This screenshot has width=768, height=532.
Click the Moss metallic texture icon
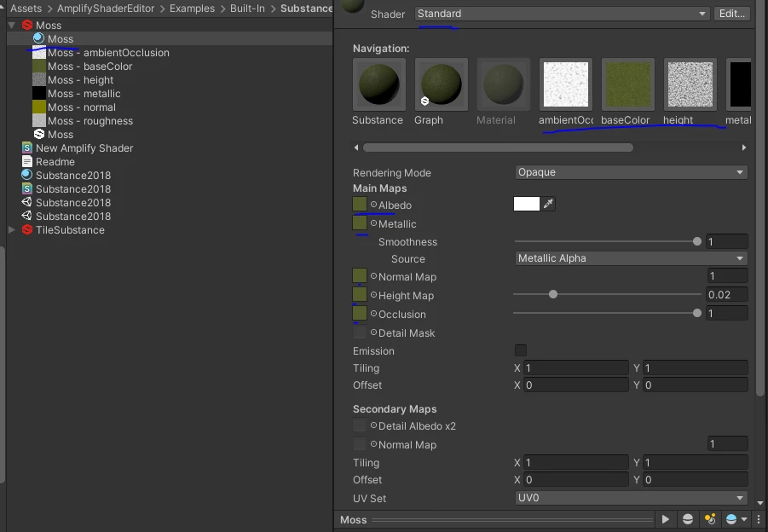click(x=39, y=94)
